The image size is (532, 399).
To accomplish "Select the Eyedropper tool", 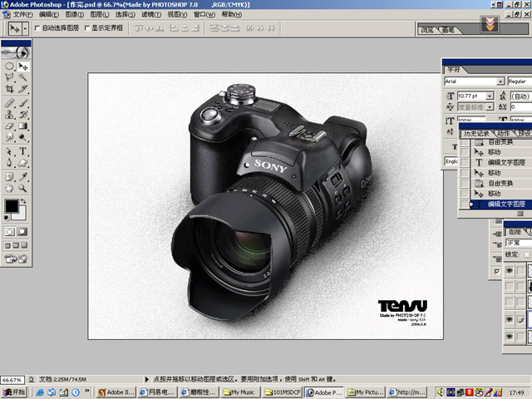I will 22,176.
